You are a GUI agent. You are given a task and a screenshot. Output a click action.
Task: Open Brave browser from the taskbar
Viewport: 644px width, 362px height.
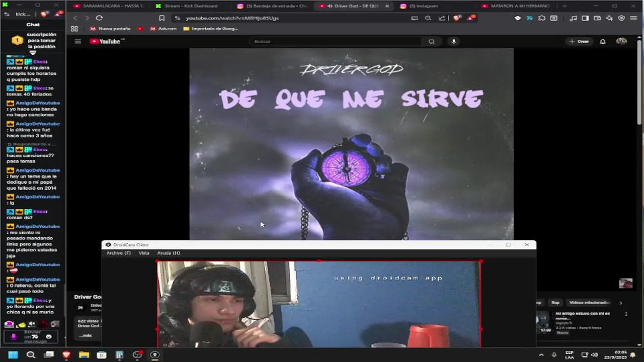(x=66, y=355)
